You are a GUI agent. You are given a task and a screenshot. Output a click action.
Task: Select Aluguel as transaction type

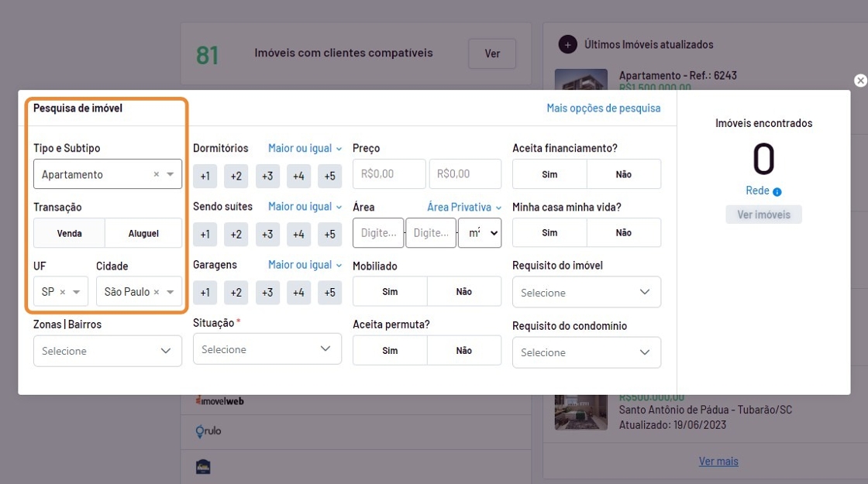[x=143, y=233]
